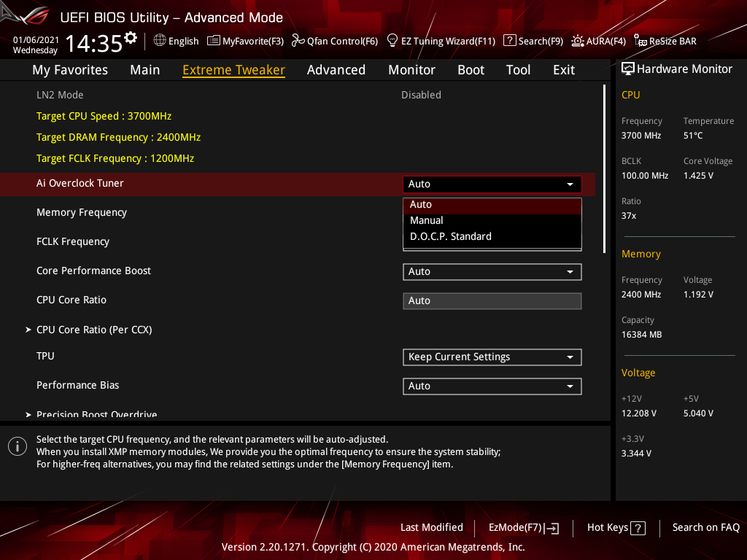Viewport: 747px width, 560px height.
Task: Switch to My Favorites tab
Action: coord(70,70)
